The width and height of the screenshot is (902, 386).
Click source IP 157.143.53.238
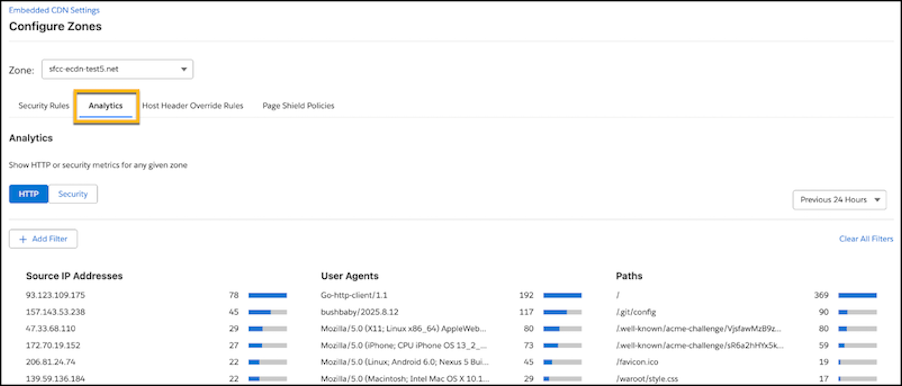[x=55, y=312]
